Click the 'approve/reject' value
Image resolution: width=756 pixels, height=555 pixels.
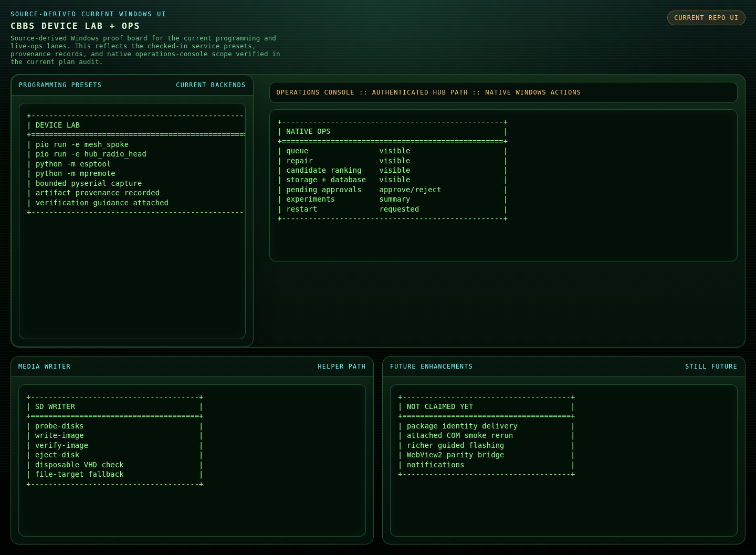pyautogui.click(x=410, y=190)
